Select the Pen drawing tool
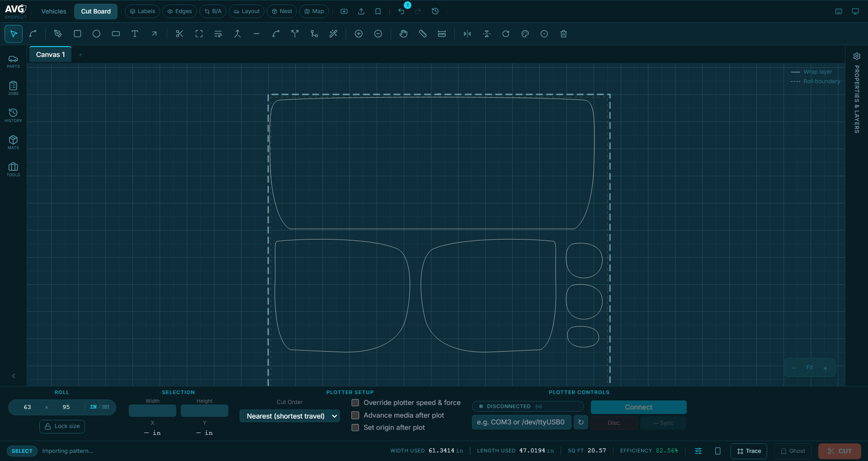The height and width of the screenshot is (461, 868). click(x=58, y=34)
